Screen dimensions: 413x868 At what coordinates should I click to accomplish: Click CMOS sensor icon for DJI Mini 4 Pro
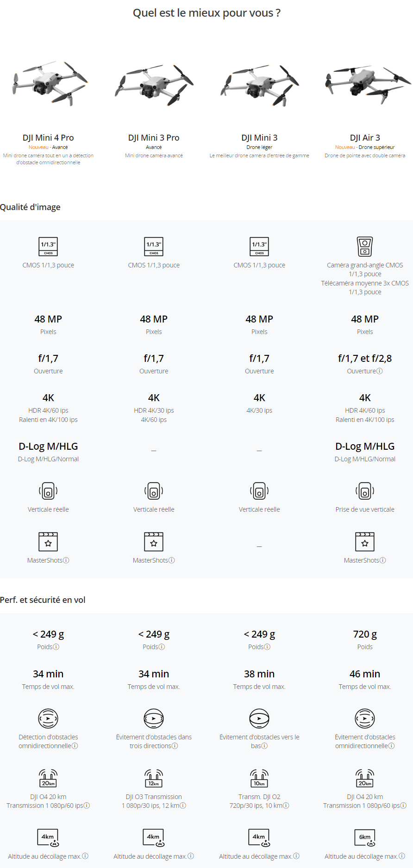click(48, 247)
